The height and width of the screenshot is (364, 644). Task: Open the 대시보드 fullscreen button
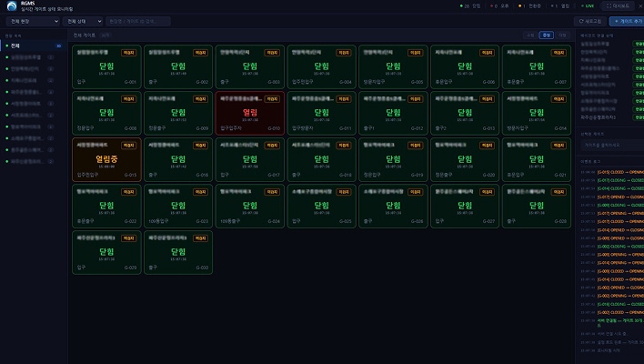(618, 5)
